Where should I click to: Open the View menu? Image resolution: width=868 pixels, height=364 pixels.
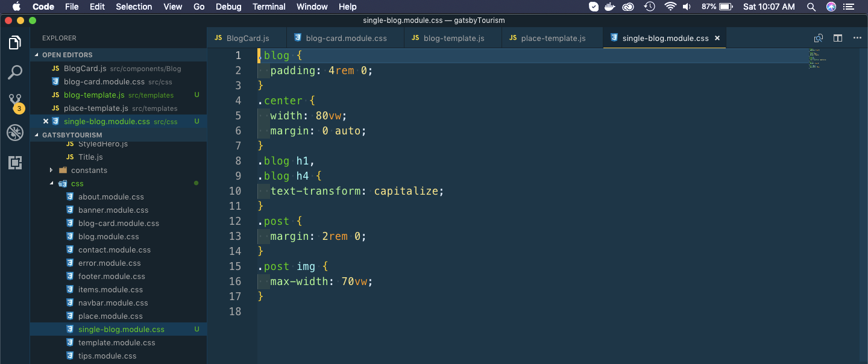(x=173, y=7)
